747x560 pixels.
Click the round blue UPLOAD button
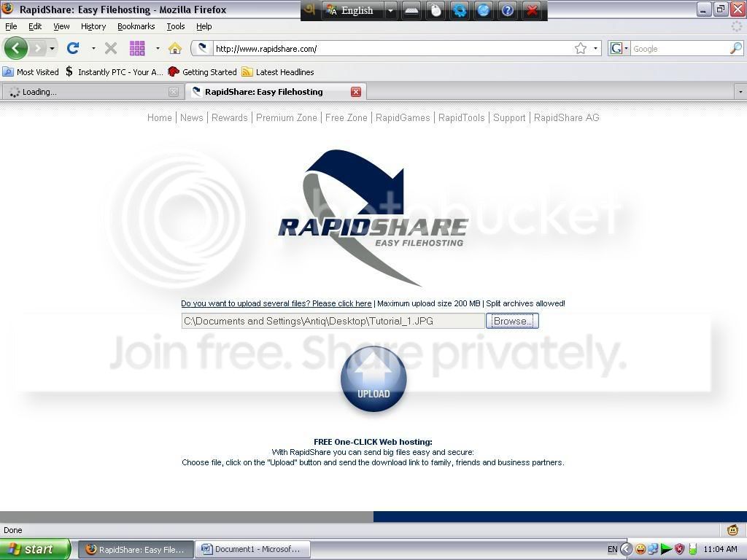tap(373, 379)
